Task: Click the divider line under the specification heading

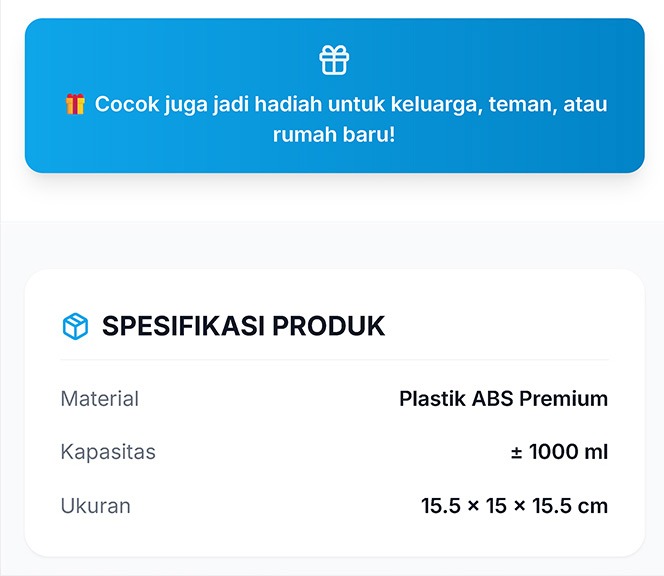Action: coord(334,360)
